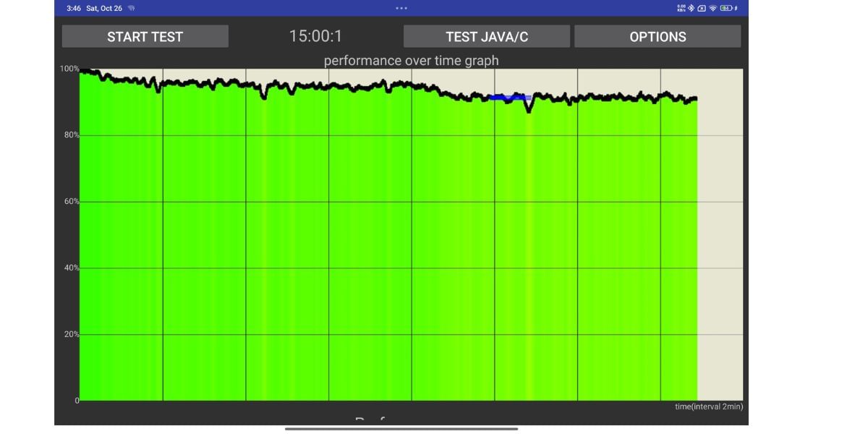Tap the hotspot icon beside the date
Screen dimensions: 868x434
point(131,8)
